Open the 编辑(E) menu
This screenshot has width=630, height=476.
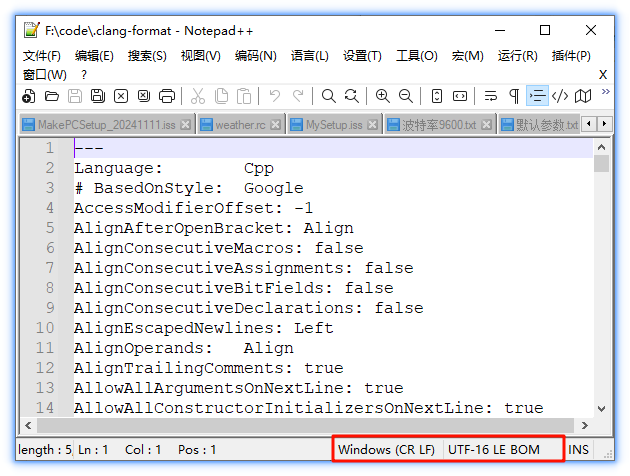tap(94, 56)
